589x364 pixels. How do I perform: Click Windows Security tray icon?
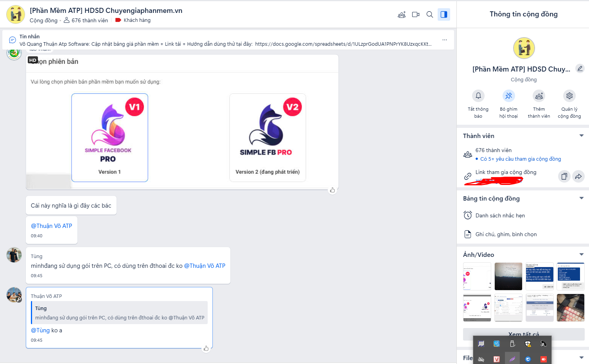(528, 344)
